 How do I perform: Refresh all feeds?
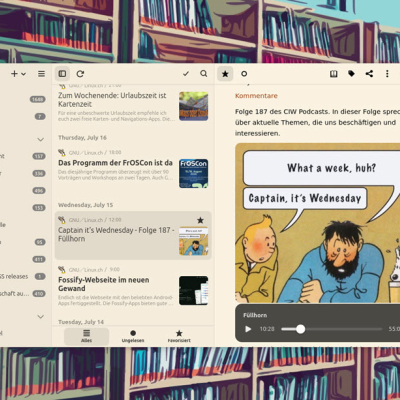coord(80,74)
